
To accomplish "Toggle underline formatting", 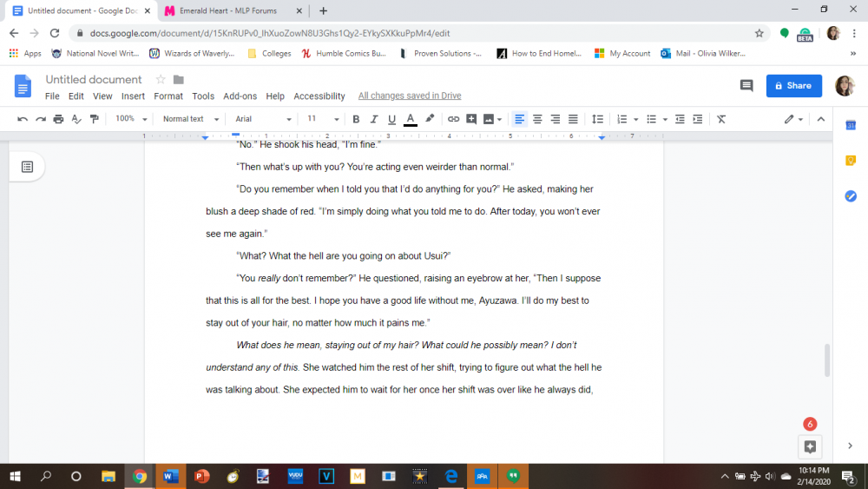I will (x=392, y=119).
